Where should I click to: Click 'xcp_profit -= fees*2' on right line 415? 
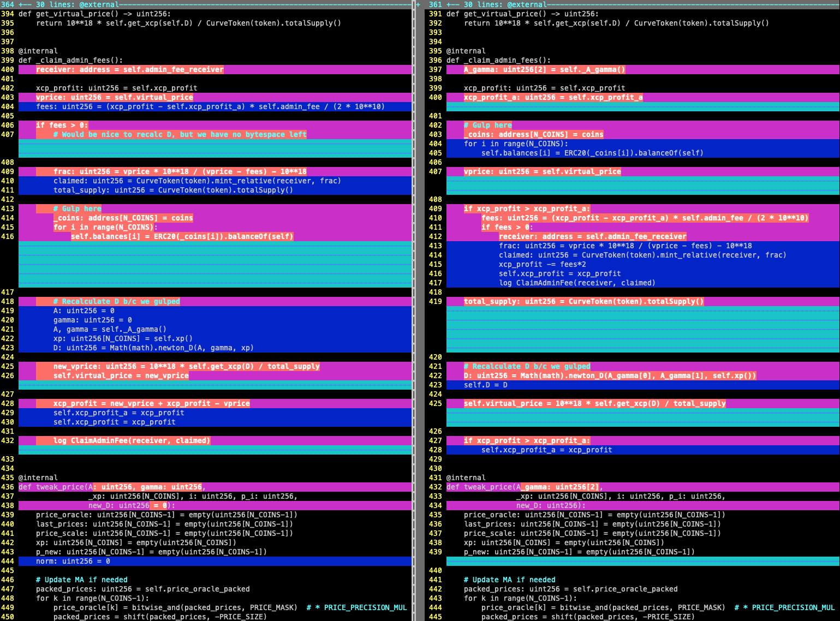pyautogui.click(x=543, y=264)
